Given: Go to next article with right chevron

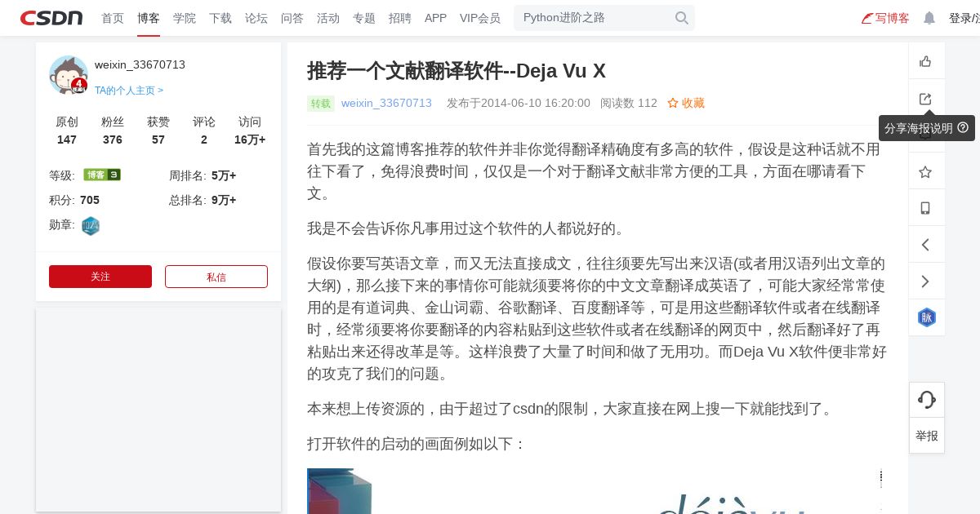Looking at the screenshot, I should point(925,281).
